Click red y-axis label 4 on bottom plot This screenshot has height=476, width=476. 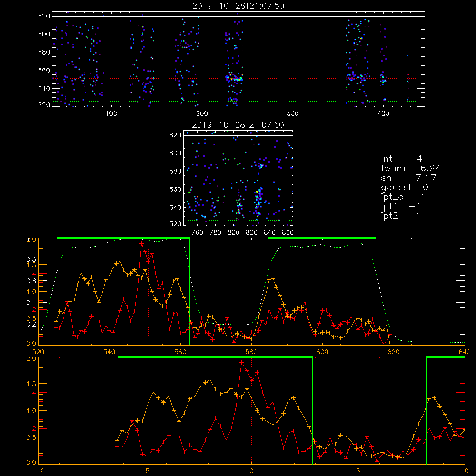[34, 393]
